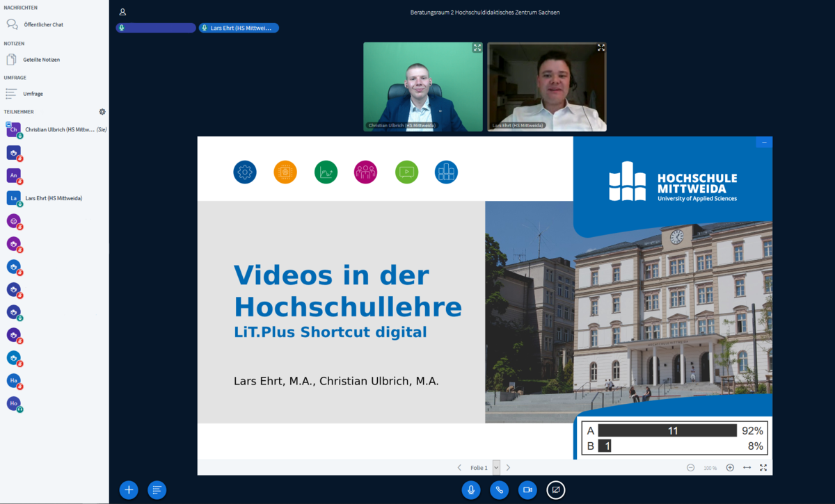The image size is (835, 504).
Task: Click the screen share button
Action: (x=555, y=490)
